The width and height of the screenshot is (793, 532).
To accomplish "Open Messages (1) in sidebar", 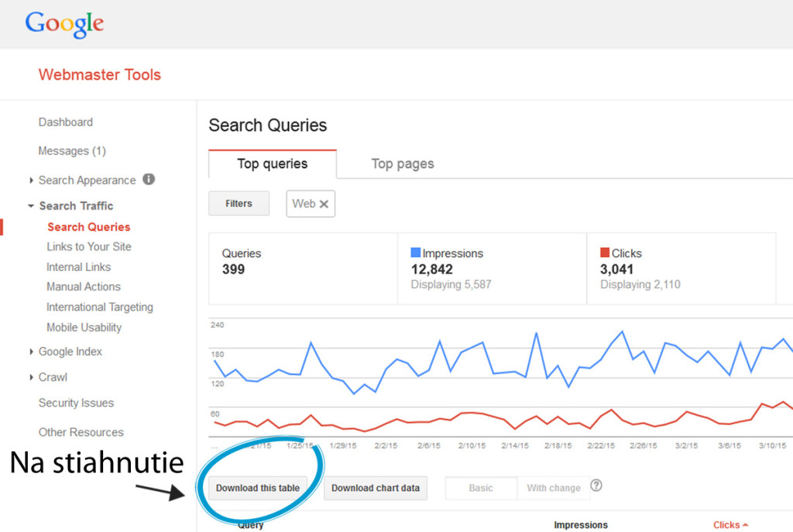I will click(72, 151).
